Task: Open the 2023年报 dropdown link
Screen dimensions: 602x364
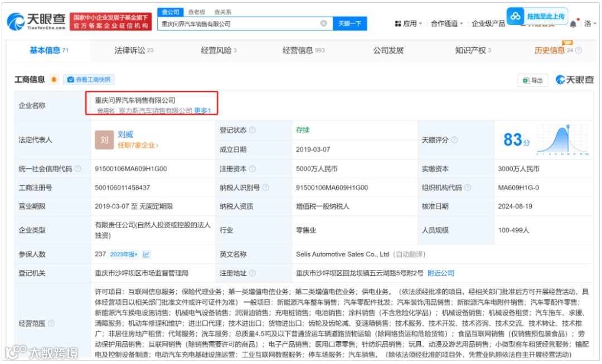Action: pyautogui.click(x=124, y=254)
